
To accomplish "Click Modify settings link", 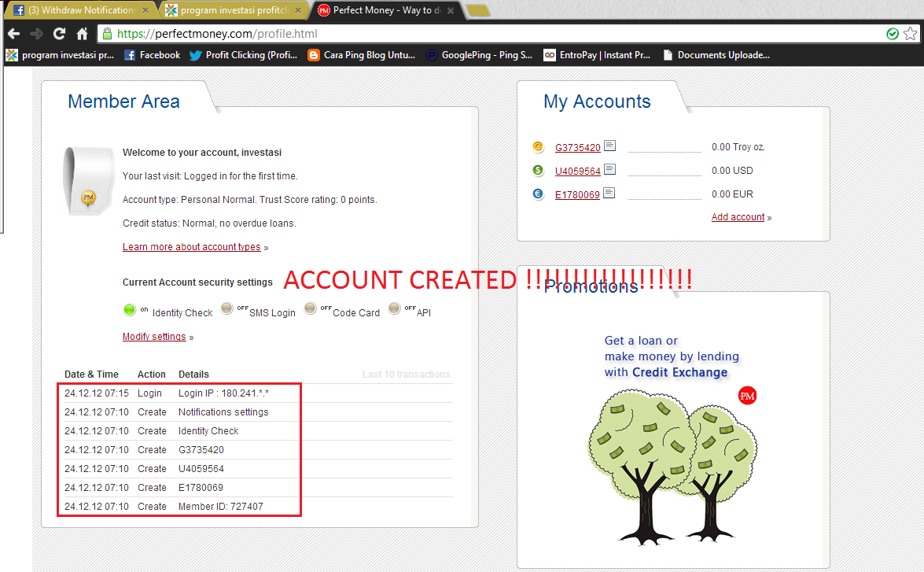I will [x=154, y=337].
